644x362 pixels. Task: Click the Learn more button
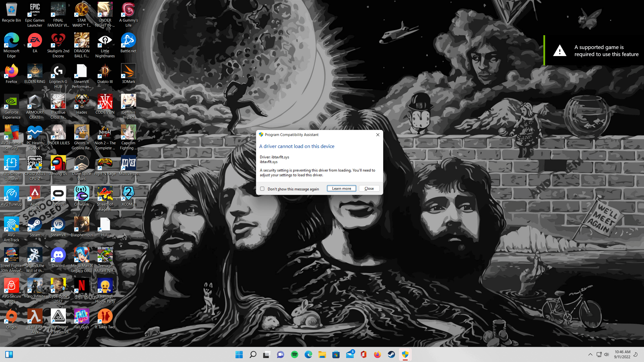pos(341,189)
